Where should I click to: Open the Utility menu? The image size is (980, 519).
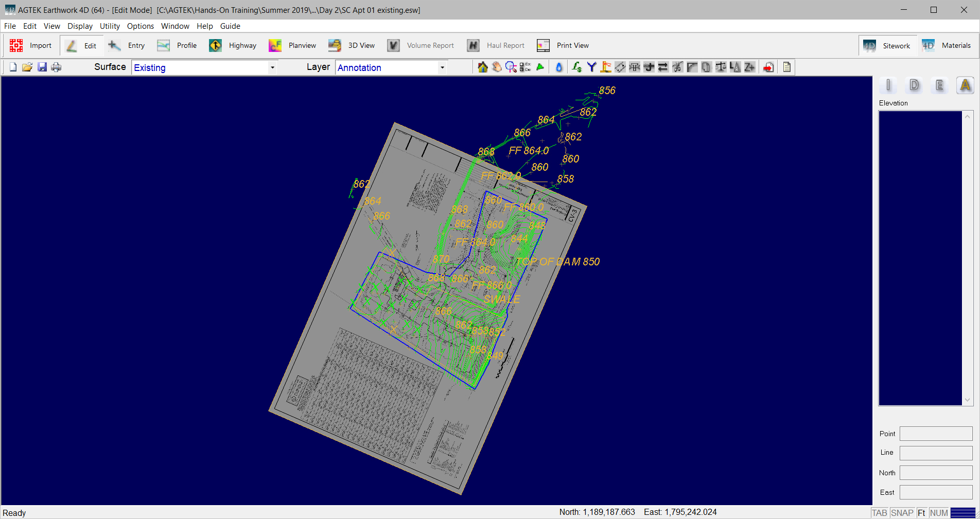(x=110, y=26)
